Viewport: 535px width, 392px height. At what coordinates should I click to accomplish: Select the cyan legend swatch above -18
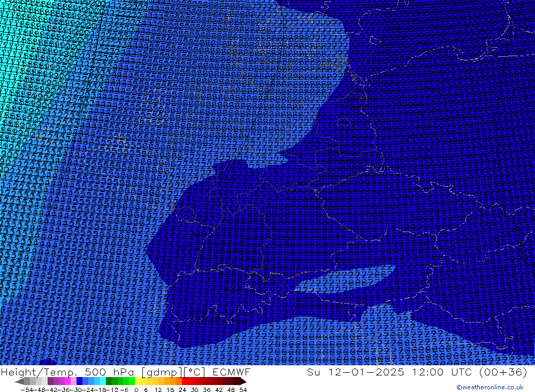click(x=103, y=381)
